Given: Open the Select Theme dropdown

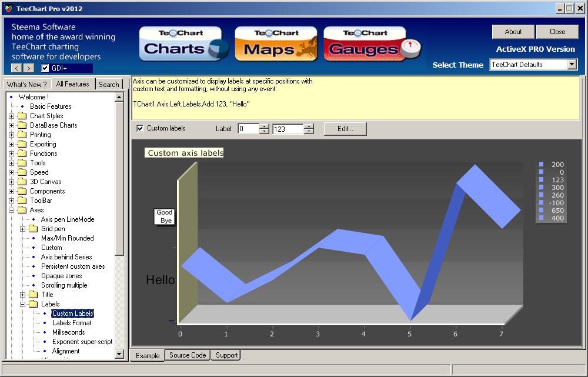Looking at the screenshot, I should pos(572,65).
